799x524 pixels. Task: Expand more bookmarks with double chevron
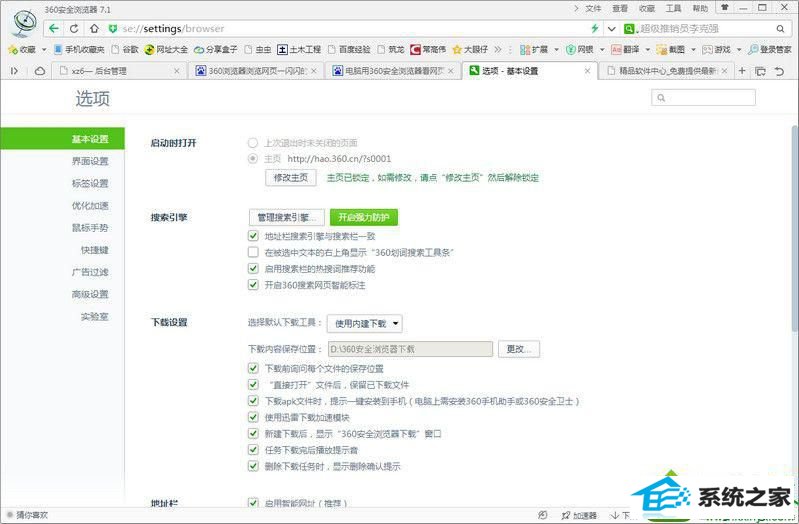point(498,49)
